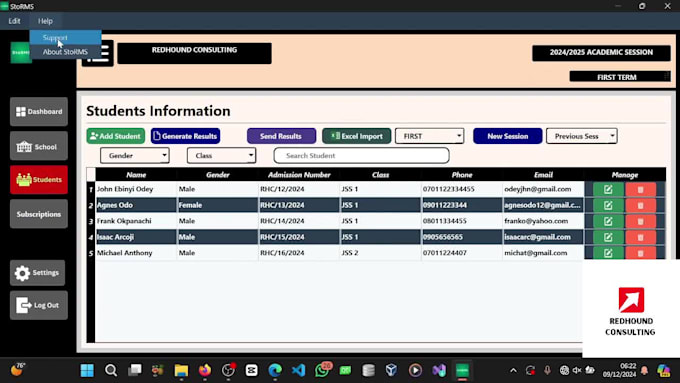Select cell RHC/13/2024
This screenshot has height=383, width=680.
tap(299, 205)
